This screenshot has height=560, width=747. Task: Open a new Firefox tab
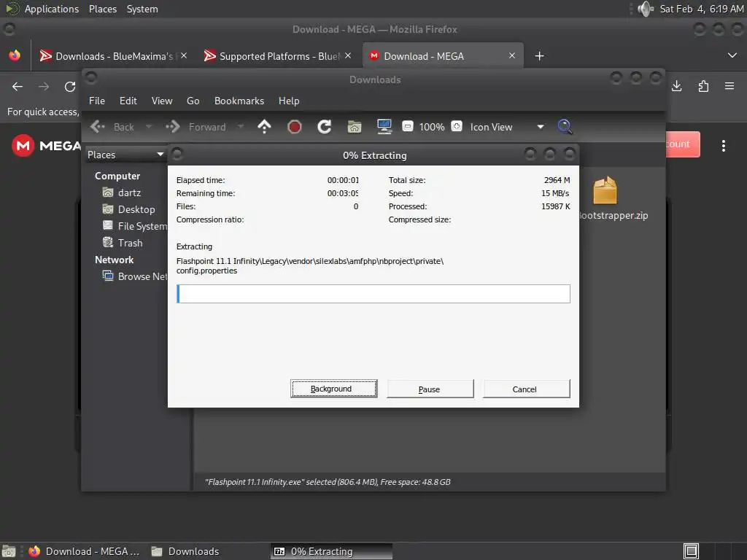coord(539,56)
